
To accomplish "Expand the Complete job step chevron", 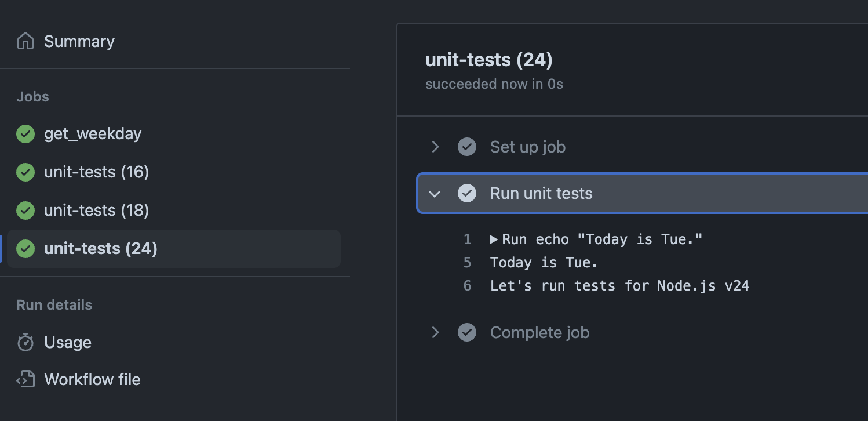I will coord(435,332).
